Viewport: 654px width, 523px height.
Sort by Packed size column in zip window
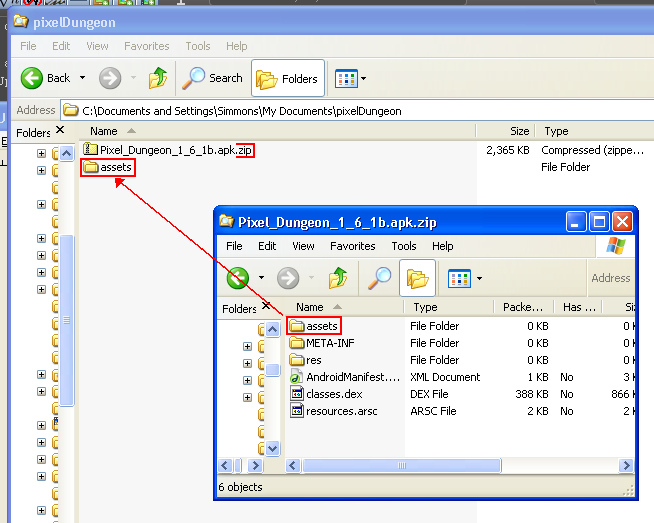[523, 307]
